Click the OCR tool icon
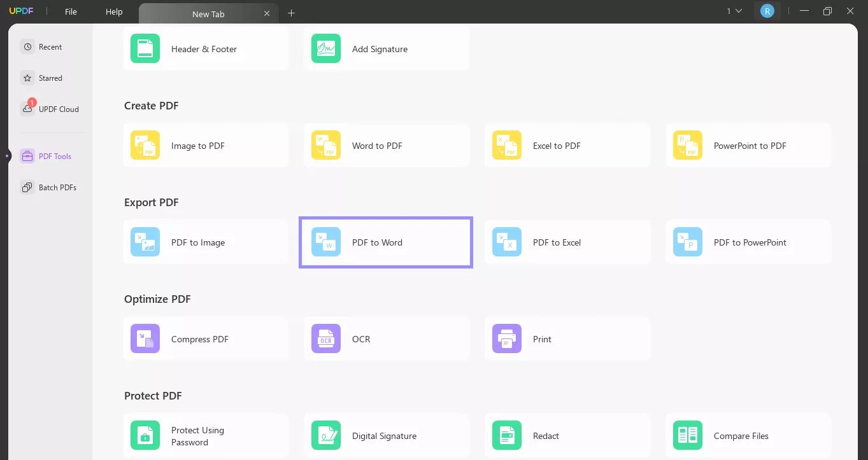 coord(326,338)
